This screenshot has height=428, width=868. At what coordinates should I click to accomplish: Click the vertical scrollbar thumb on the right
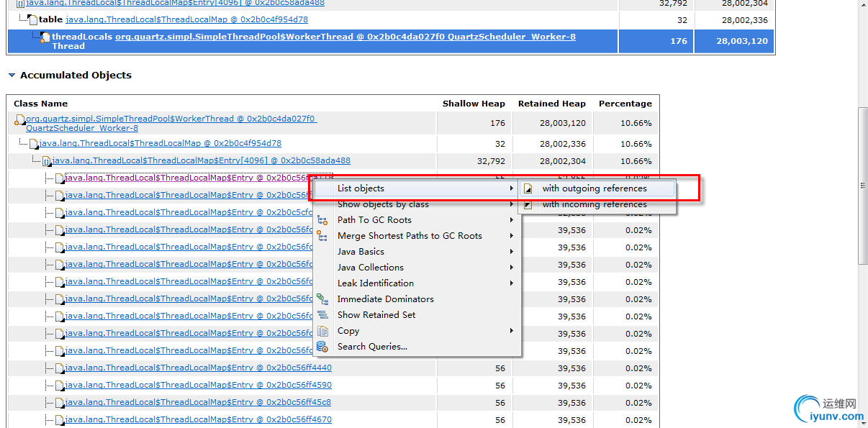click(862, 185)
